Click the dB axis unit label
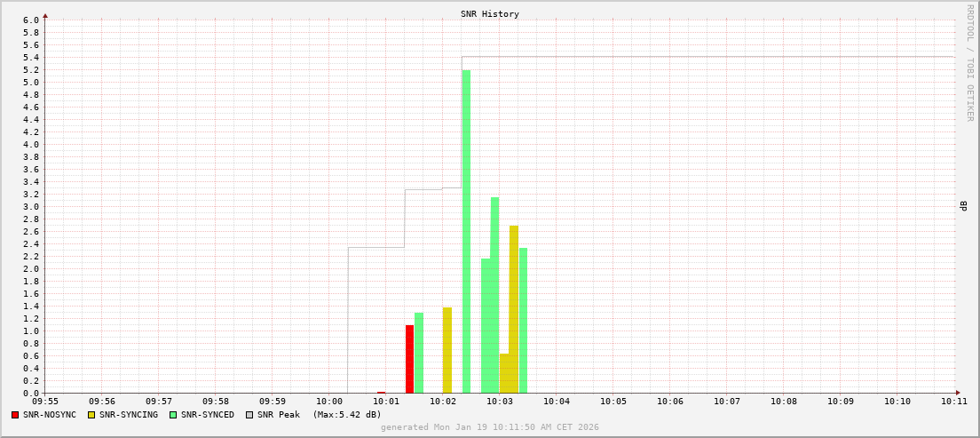The image size is (980, 438). (963, 206)
